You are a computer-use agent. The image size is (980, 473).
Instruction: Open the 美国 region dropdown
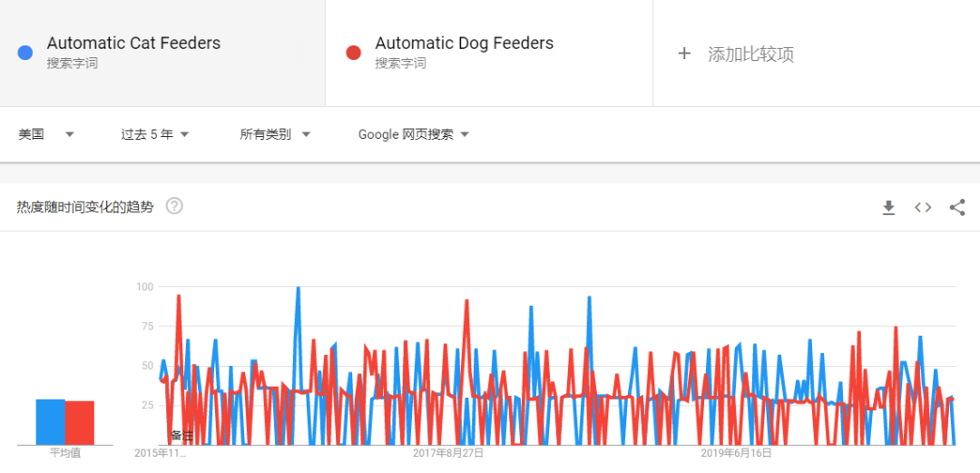pos(45,134)
